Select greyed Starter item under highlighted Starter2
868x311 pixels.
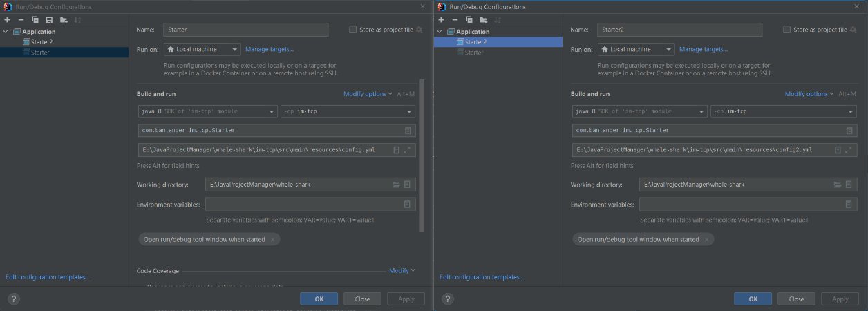(x=473, y=53)
